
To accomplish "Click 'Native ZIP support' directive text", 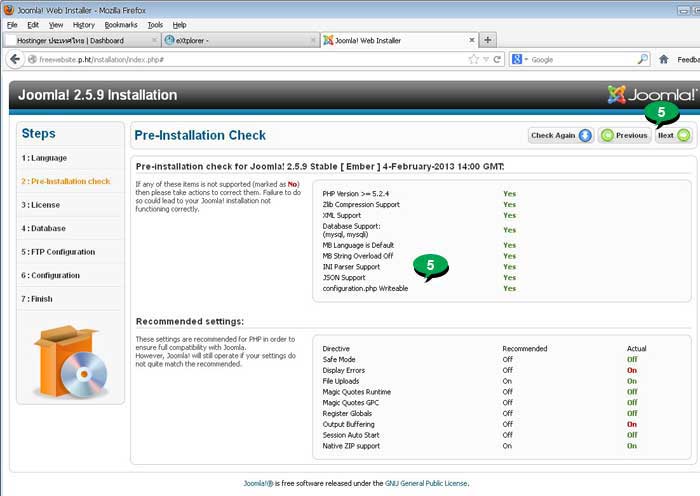I will 351,446.
